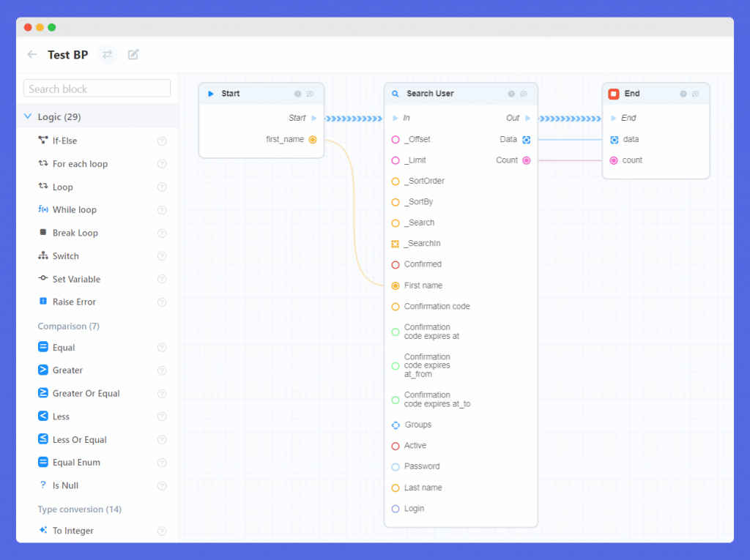750x560 pixels.
Task: Open the edit pencil icon in header
Action: point(133,54)
